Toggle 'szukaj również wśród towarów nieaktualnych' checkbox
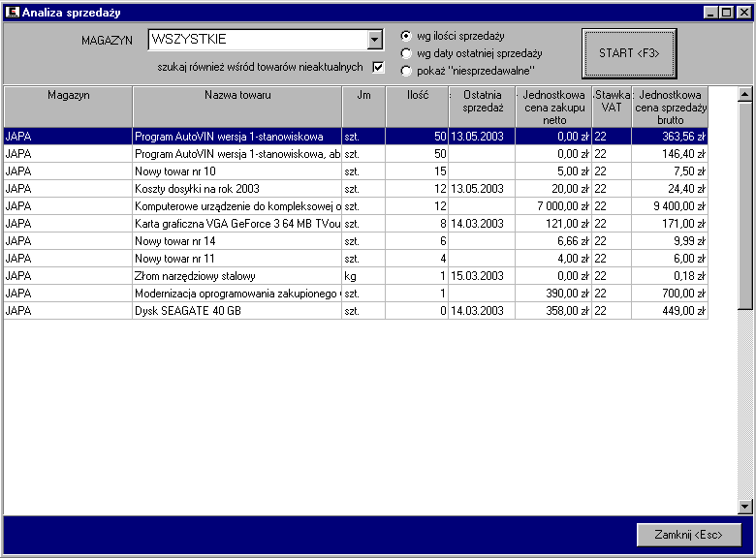756x558 pixels. 379,67
